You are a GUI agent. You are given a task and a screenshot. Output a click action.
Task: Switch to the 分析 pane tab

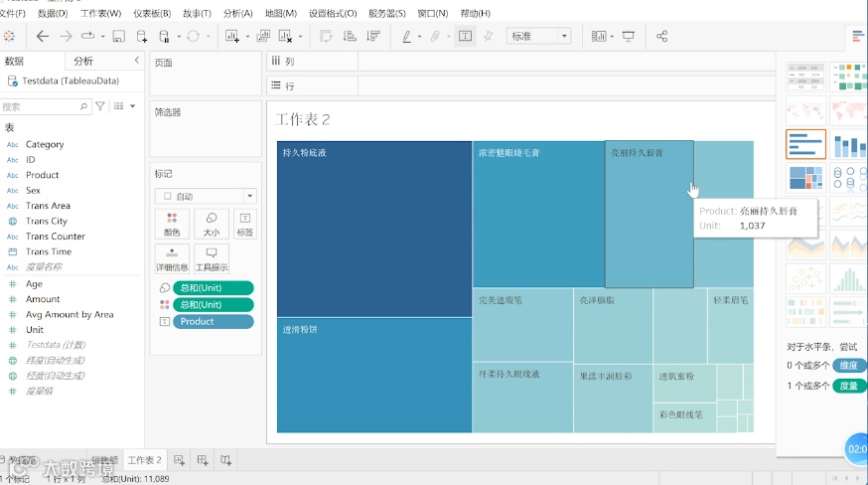83,61
